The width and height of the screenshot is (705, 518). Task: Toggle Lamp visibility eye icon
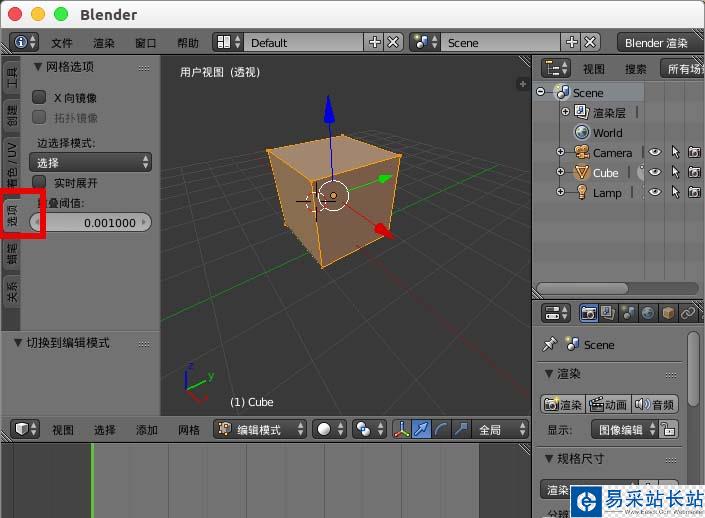point(655,192)
